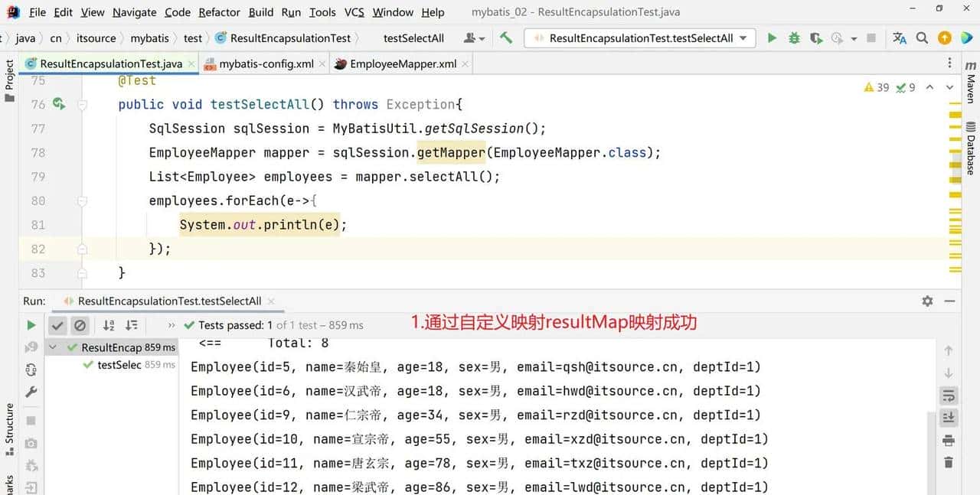Collapse the lambda block at line 80

point(82,200)
